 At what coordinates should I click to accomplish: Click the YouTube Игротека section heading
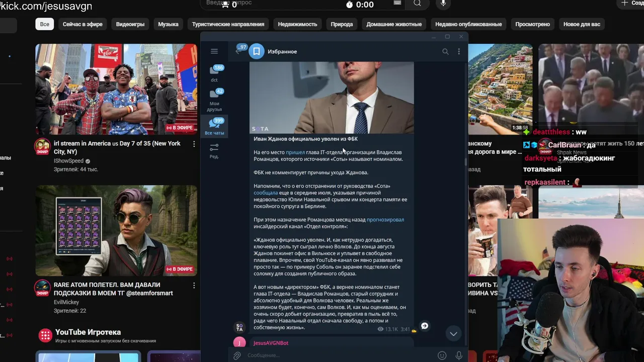click(88, 332)
